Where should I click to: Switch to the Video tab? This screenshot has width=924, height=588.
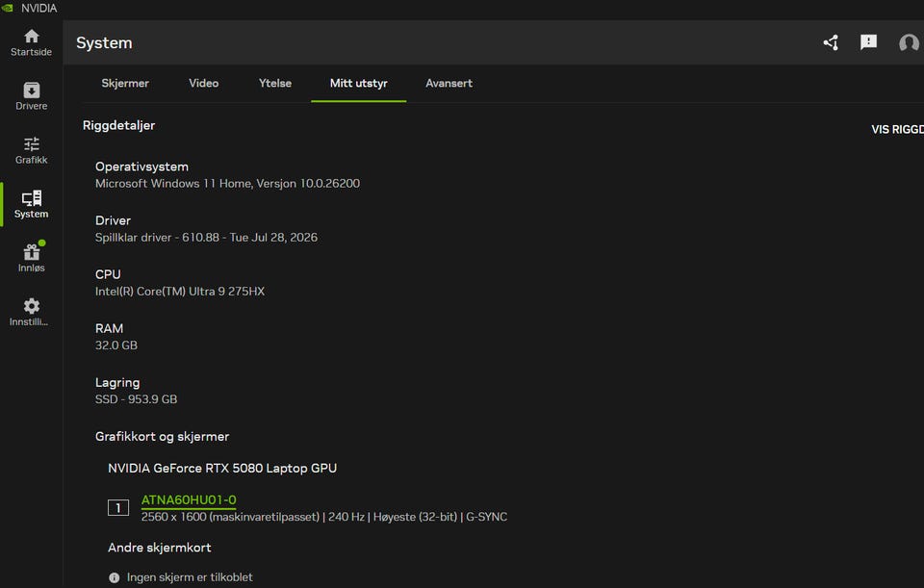(203, 83)
